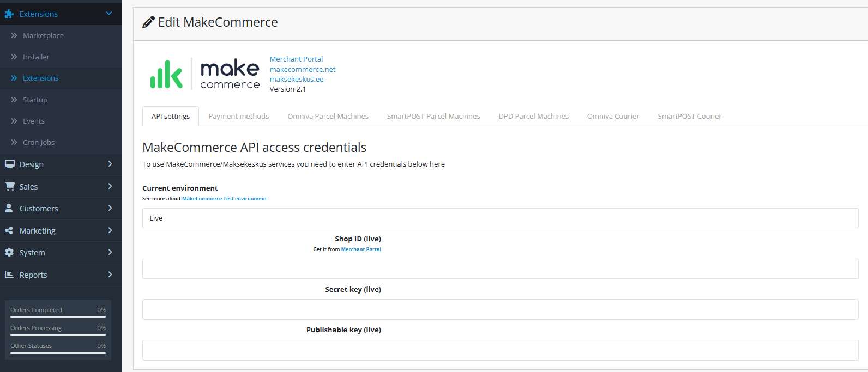
Task: Click the pencil icon beside Edit MakeCommerce
Action: tap(148, 22)
